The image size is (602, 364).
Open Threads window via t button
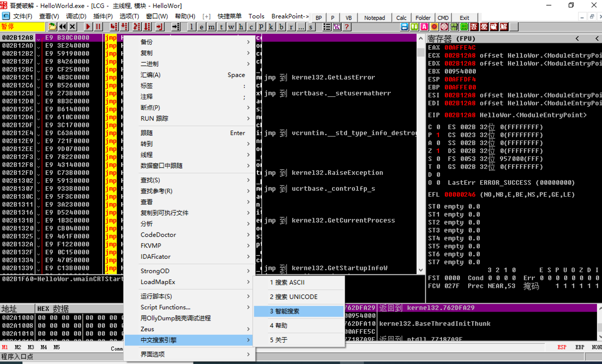[221, 27]
